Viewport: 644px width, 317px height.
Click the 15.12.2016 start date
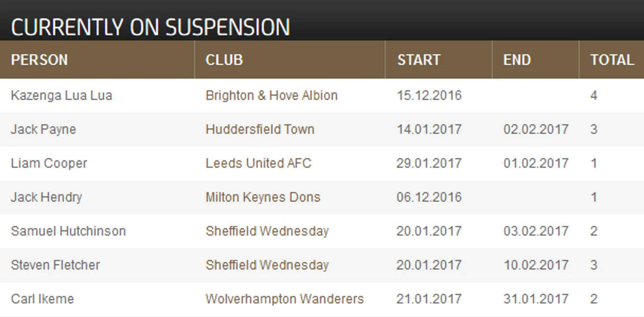point(429,95)
